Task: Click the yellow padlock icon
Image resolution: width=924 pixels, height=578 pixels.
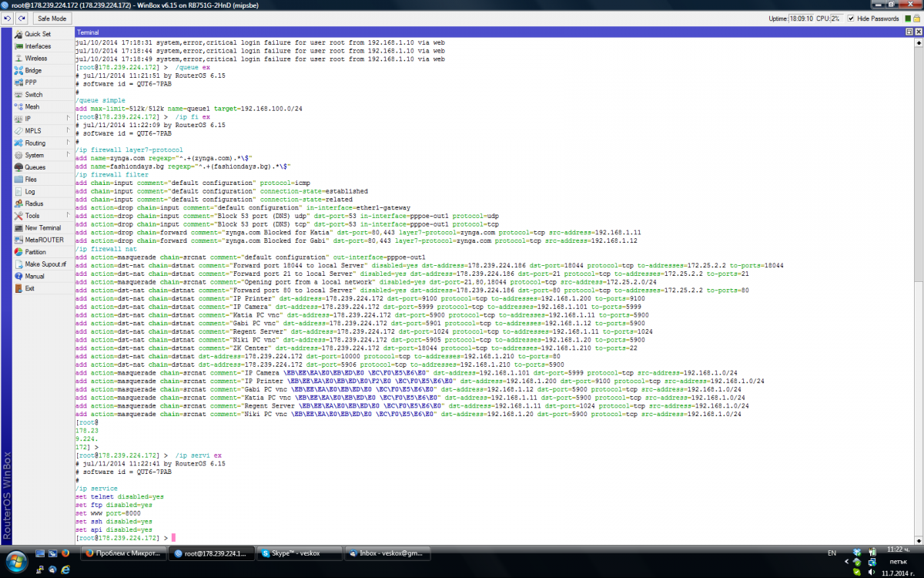Action: tap(916, 18)
